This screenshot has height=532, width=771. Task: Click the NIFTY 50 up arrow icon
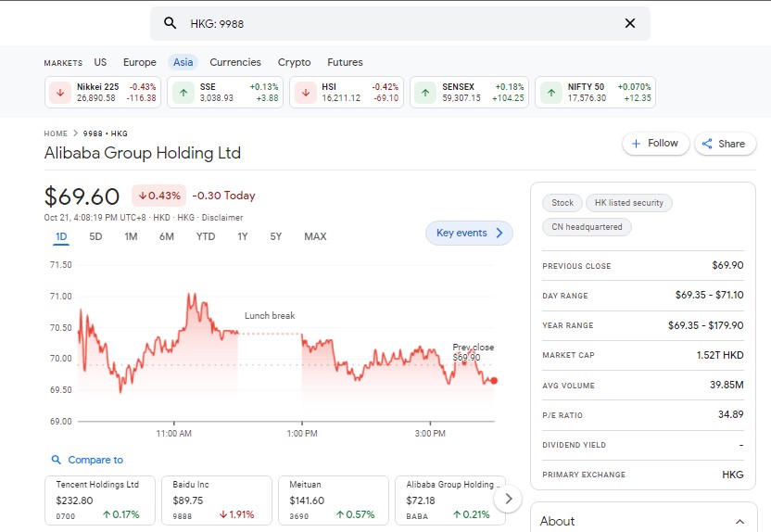[x=551, y=93]
